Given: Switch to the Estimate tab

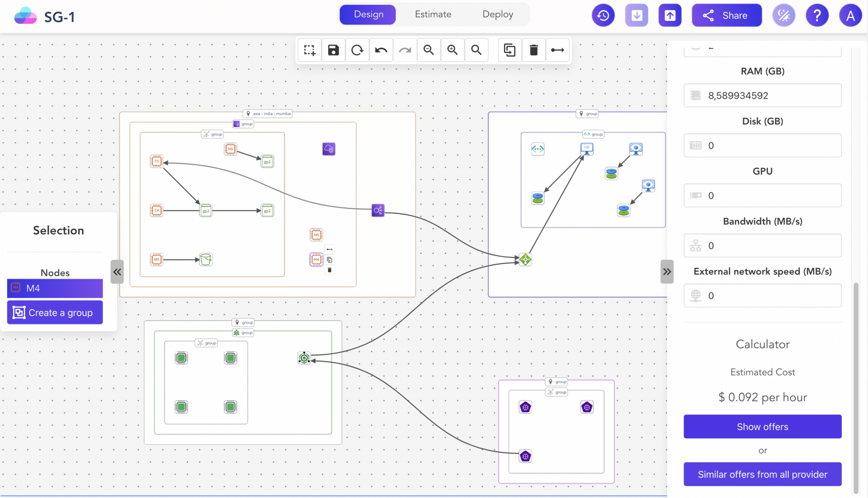Looking at the screenshot, I should [433, 14].
